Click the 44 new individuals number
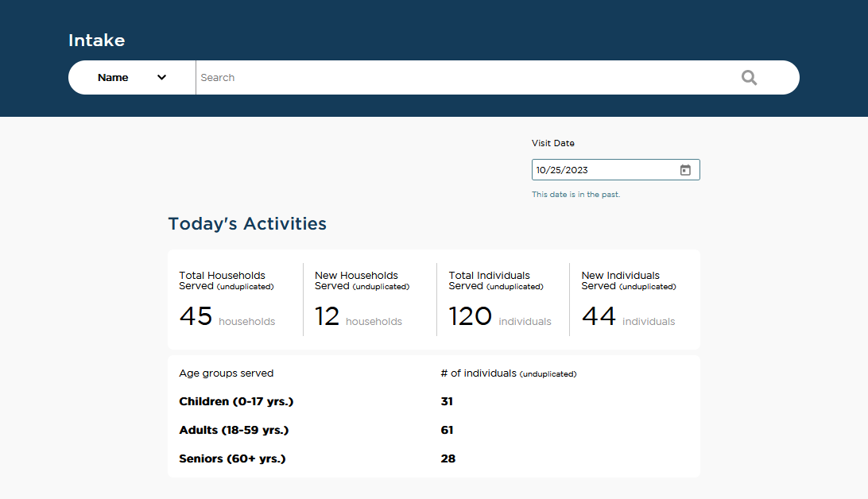Screen dimensions: 868x499 pos(599,316)
